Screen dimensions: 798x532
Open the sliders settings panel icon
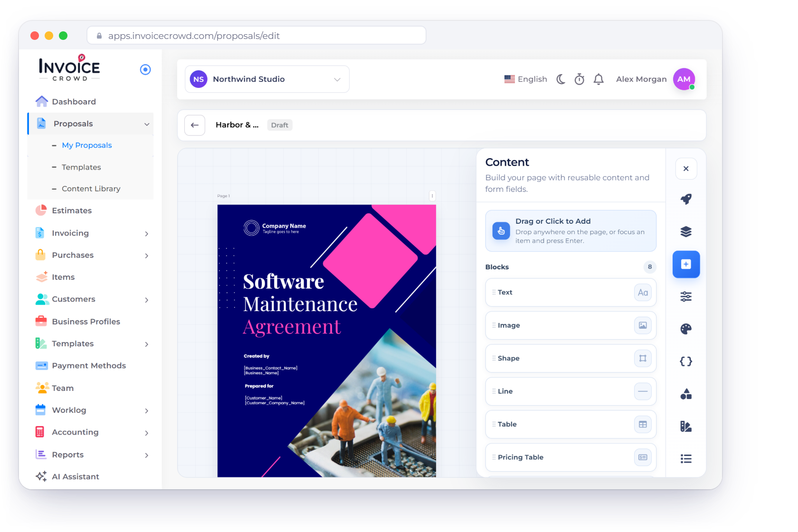tap(686, 296)
